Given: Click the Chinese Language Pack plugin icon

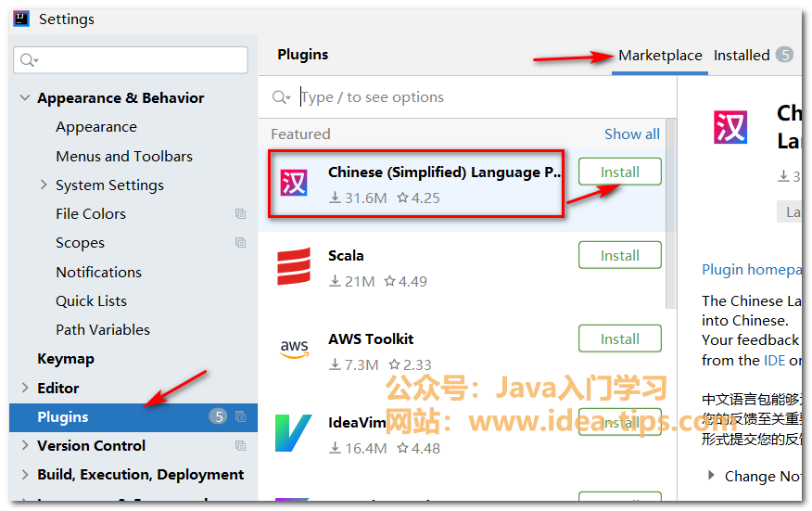Looking at the screenshot, I should point(294,183).
